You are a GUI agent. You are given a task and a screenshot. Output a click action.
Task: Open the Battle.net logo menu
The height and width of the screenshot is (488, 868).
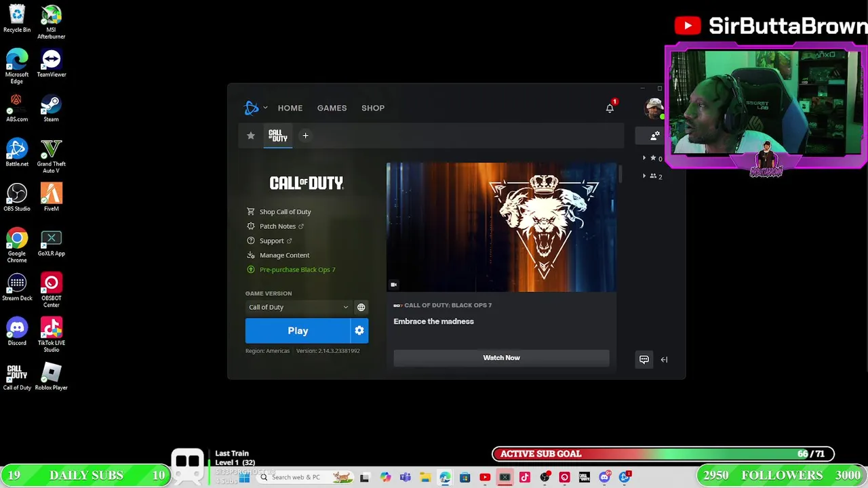point(251,108)
